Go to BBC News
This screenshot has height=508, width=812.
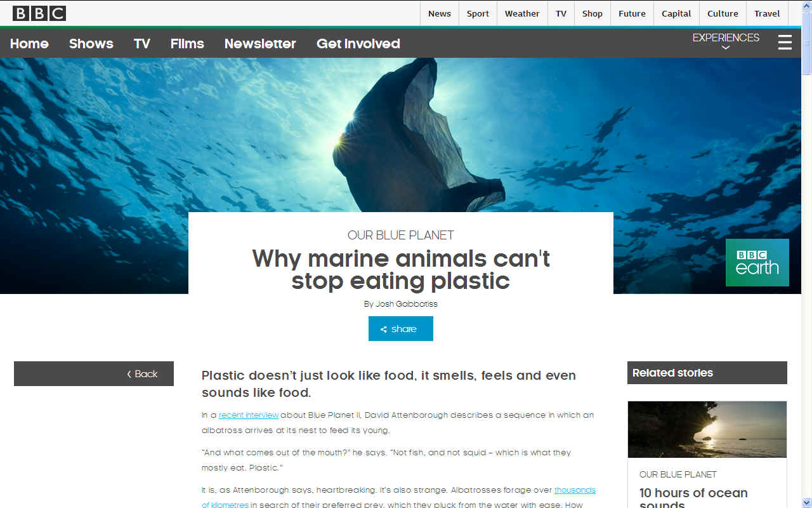pos(439,13)
